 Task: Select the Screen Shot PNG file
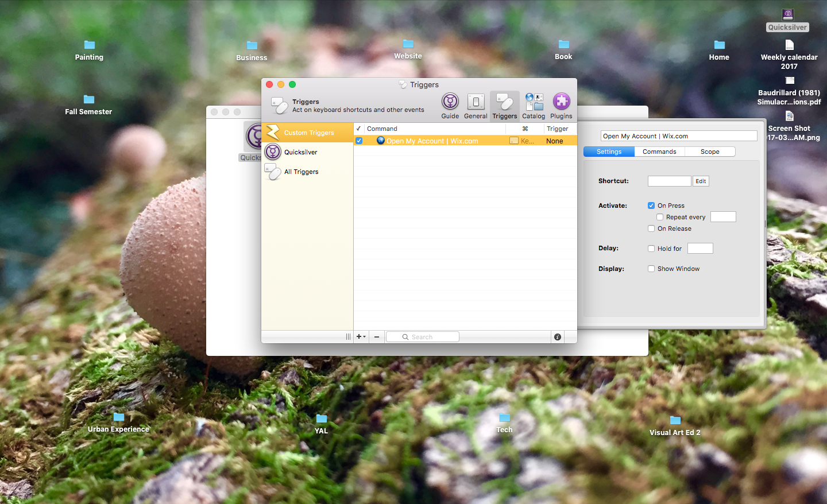coord(789,126)
